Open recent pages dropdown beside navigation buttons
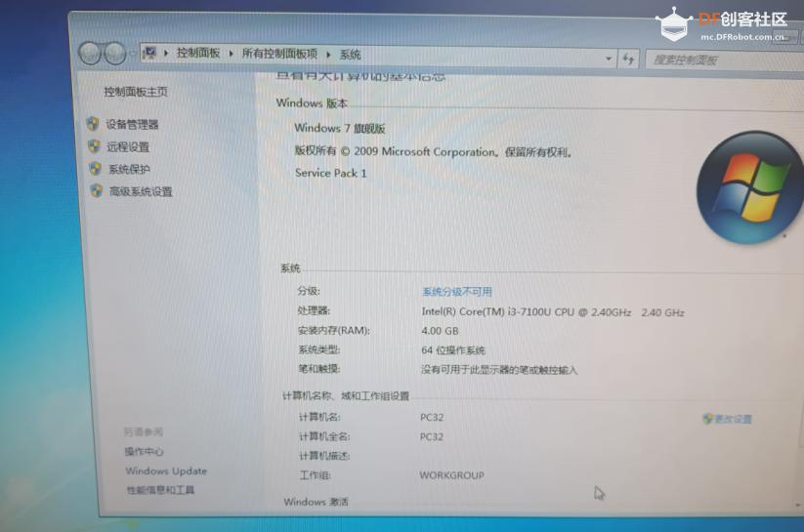Screen dimensions: 804x532 (x=132, y=54)
